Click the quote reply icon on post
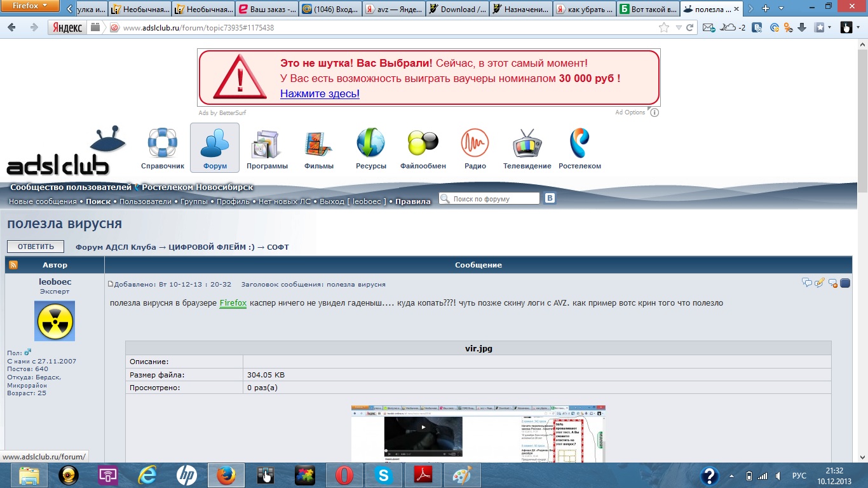Viewport: 868px width, 488px height. pos(807,283)
